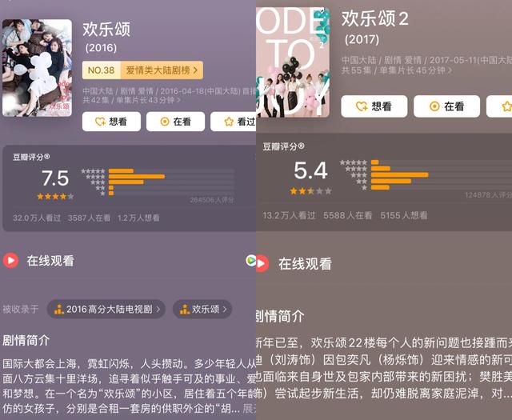This screenshot has width=512, height=420.
Task: Mark 欢乐颂 2016 as 看过
Action: [x=233, y=122]
